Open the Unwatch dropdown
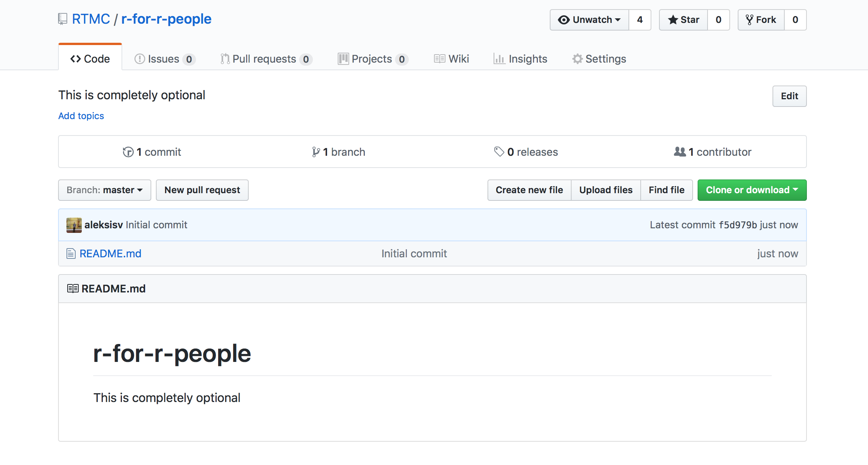This screenshot has width=868, height=465. tap(589, 20)
